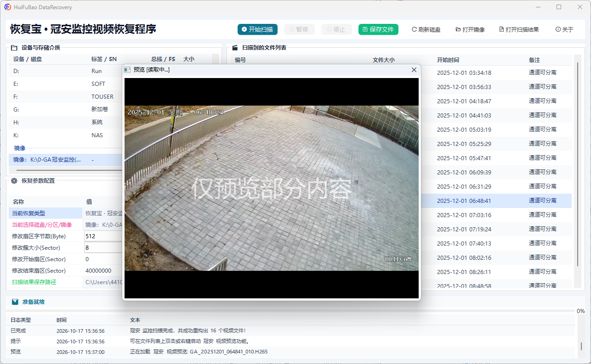Click the preview video frame
Image resolution: width=591 pixels, height=364 pixels.
(272, 188)
